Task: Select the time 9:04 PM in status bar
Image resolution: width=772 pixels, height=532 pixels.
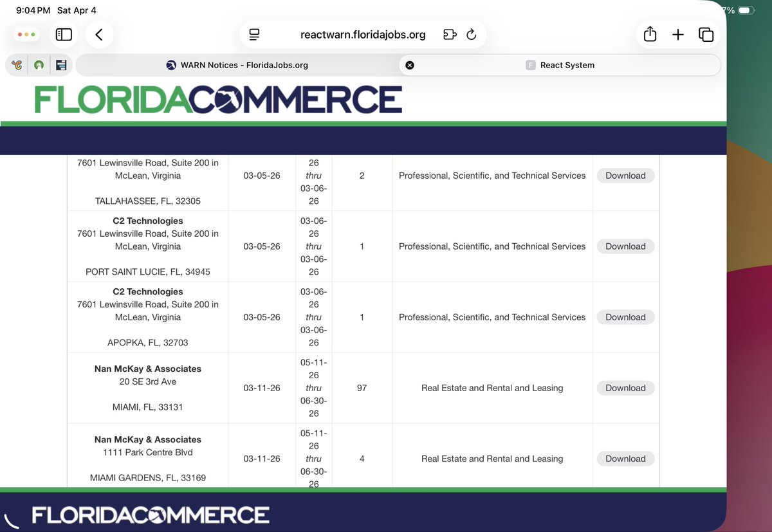Action: (33, 10)
